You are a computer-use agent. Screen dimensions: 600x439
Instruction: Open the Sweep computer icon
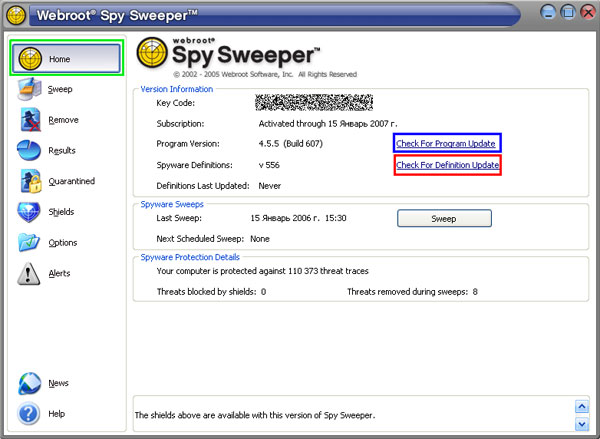point(29,89)
